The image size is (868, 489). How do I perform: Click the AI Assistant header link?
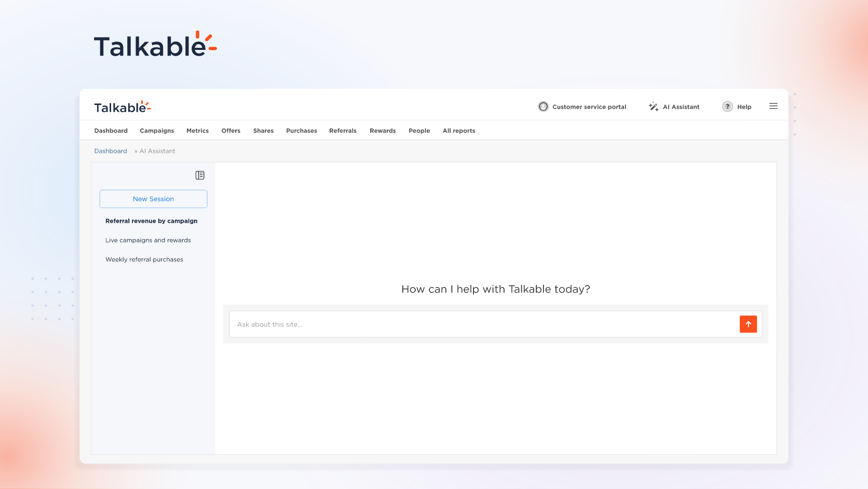(681, 107)
